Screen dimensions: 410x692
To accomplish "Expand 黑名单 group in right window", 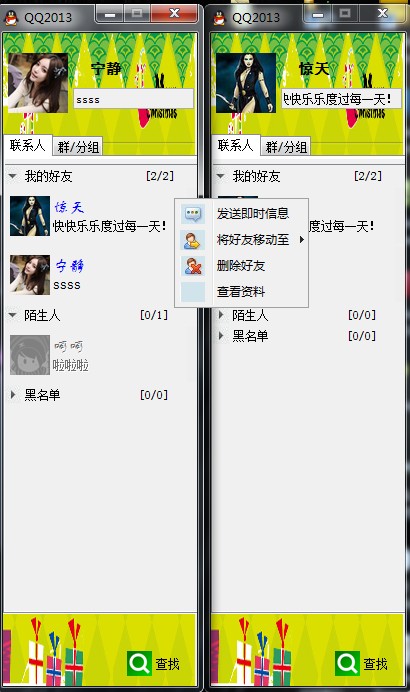I will (221, 336).
